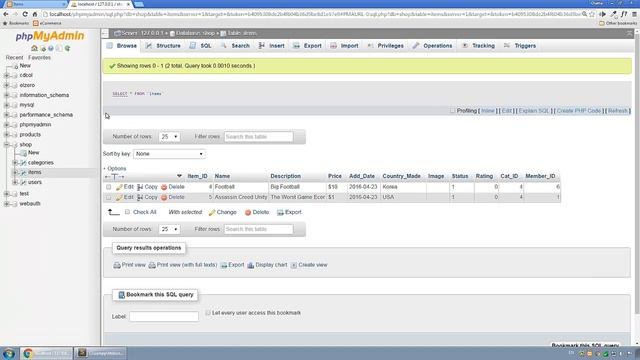Image resolution: width=640 pixels, height=360 pixels.
Task: Click Export in Query results operations
Action: point(232,265)
